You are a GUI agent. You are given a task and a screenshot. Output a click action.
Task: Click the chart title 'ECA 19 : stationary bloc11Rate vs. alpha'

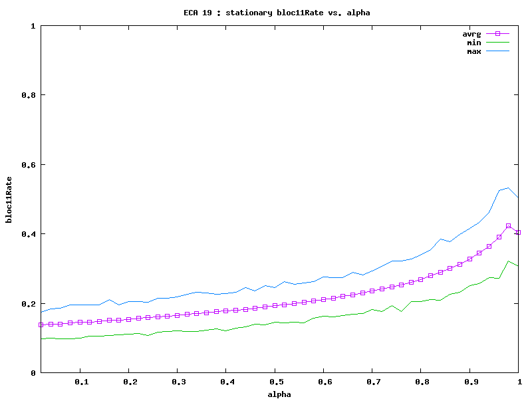coord(277,13)
